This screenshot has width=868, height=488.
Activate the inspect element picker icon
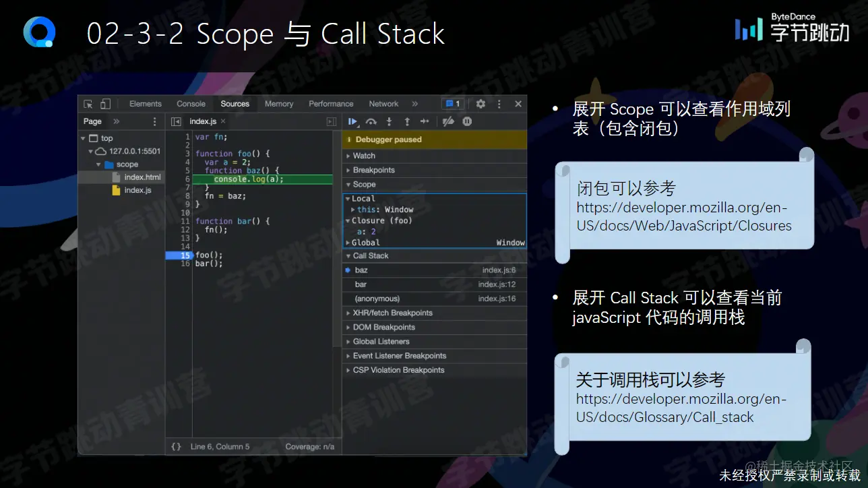pos(88,104)
